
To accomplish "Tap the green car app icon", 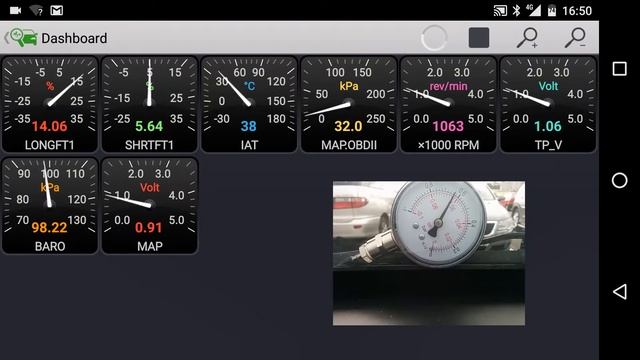I will click(24, 38).
